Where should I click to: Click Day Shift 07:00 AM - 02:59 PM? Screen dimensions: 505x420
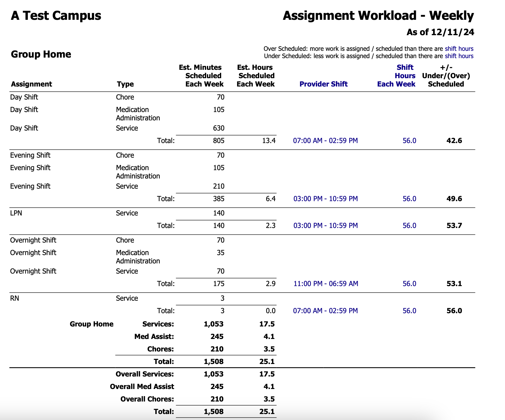pos(325,141)
